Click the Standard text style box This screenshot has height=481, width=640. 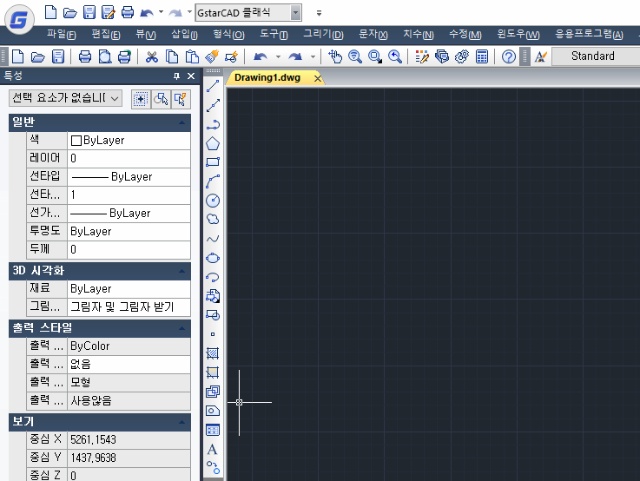[x=592, y=57]
